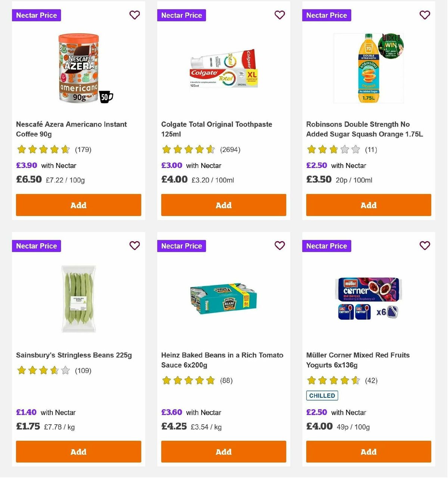Toggle favourite on the Colgate toothpaste card

280,15
